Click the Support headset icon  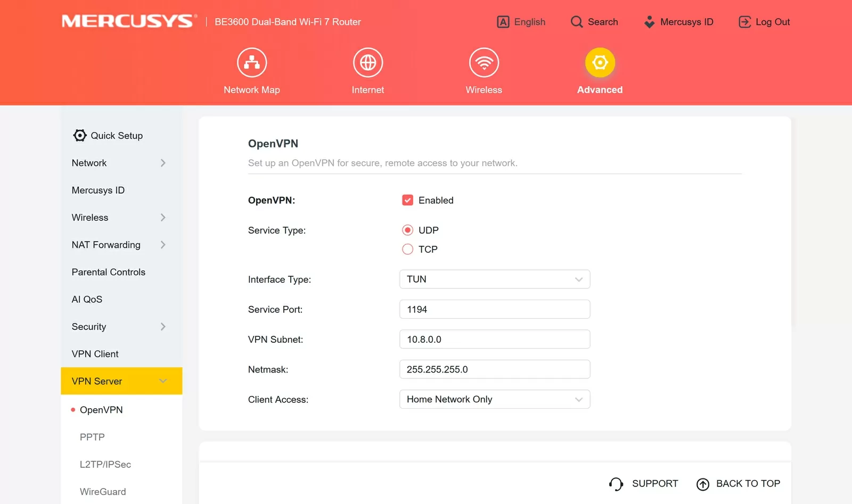pos(616,484)
